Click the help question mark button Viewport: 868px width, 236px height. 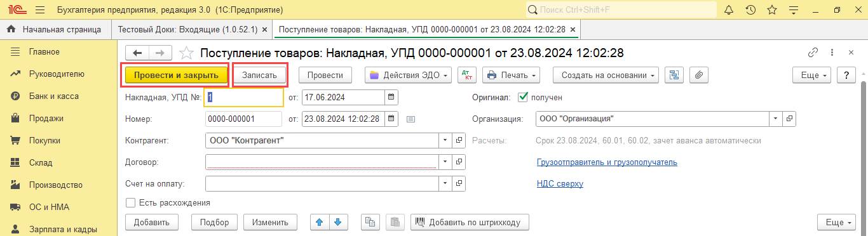tap(846, 75)
